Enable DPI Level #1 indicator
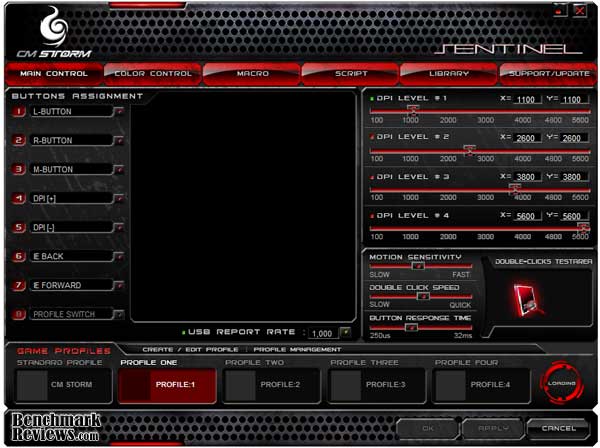Image resolution: width=600 pixels, height=448 pixels. [372, 99]
